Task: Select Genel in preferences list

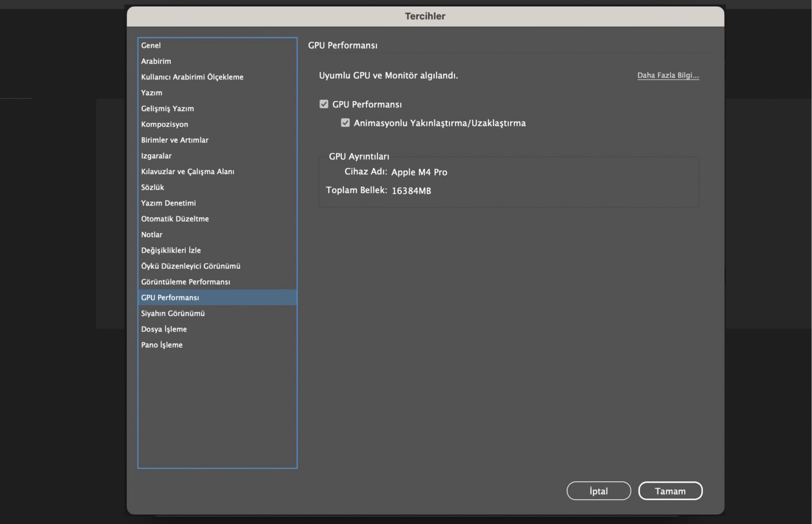Action: [151, 45]
